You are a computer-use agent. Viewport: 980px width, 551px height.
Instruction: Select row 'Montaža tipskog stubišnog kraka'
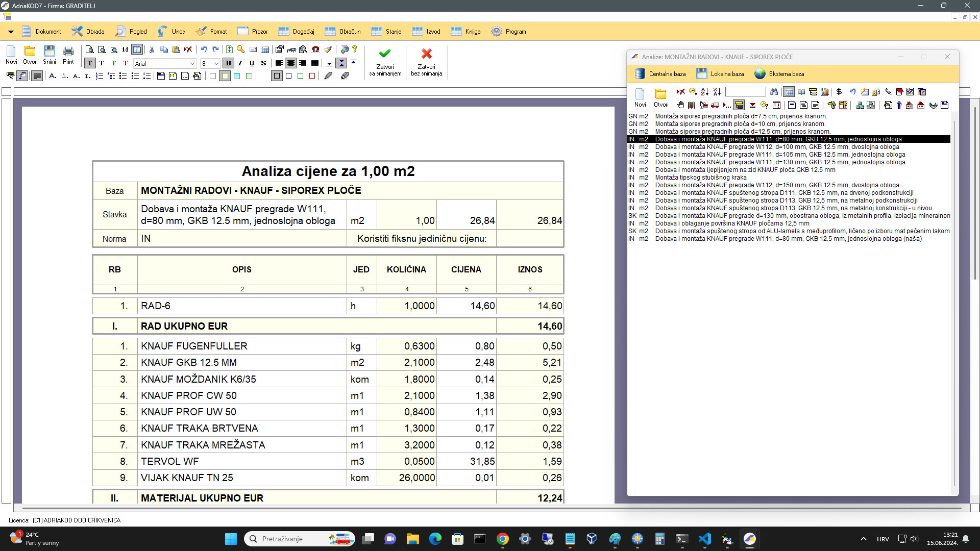click(x=789, y=178)
